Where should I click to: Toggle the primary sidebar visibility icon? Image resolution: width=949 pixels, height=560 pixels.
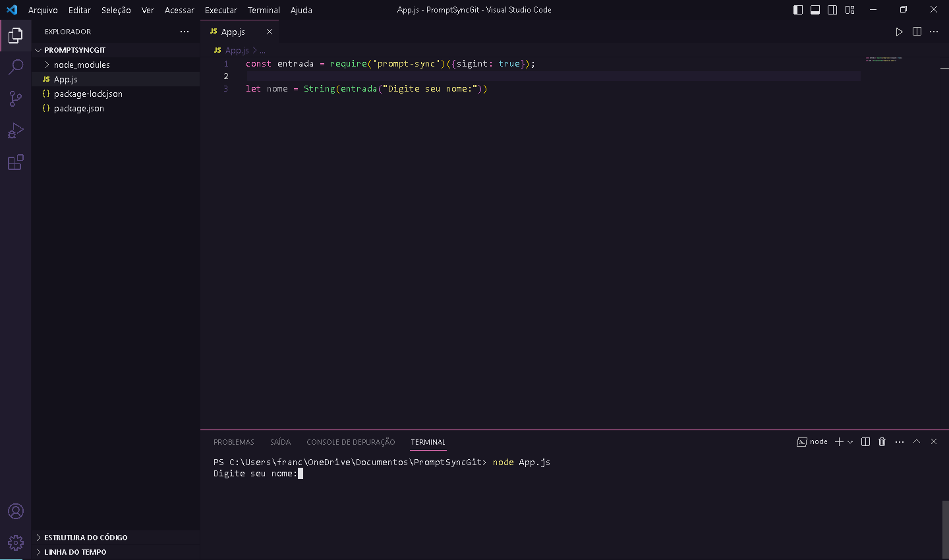[798, 9]
